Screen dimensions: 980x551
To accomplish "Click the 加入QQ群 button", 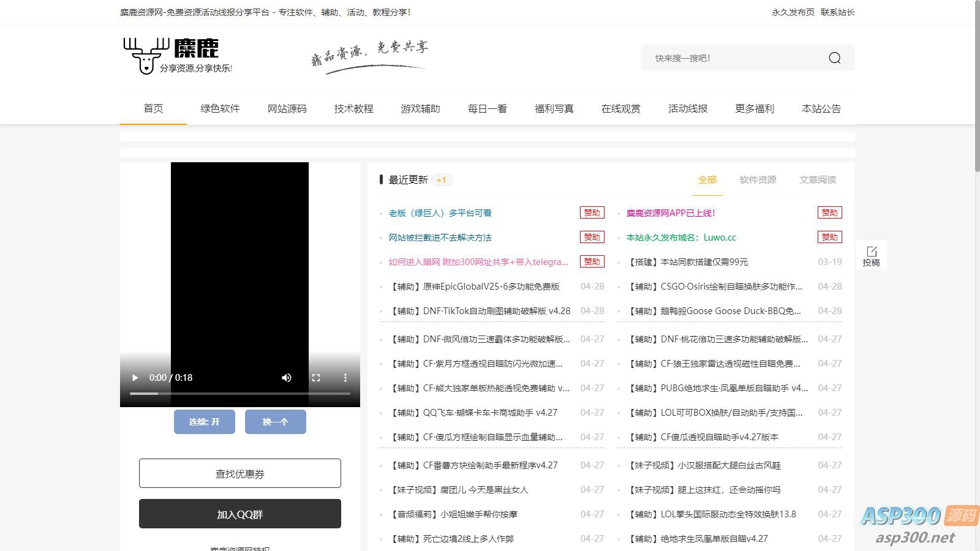I will (239, 514).
